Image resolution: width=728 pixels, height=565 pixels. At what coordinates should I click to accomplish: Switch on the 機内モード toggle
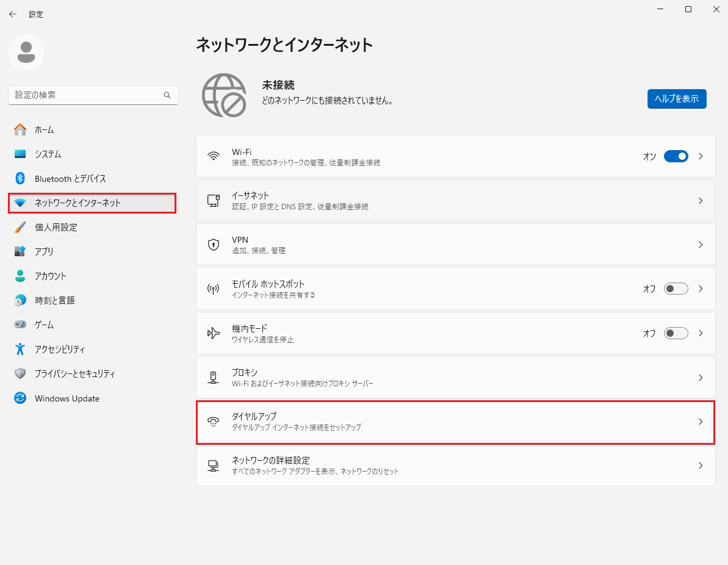coord(676,333)
